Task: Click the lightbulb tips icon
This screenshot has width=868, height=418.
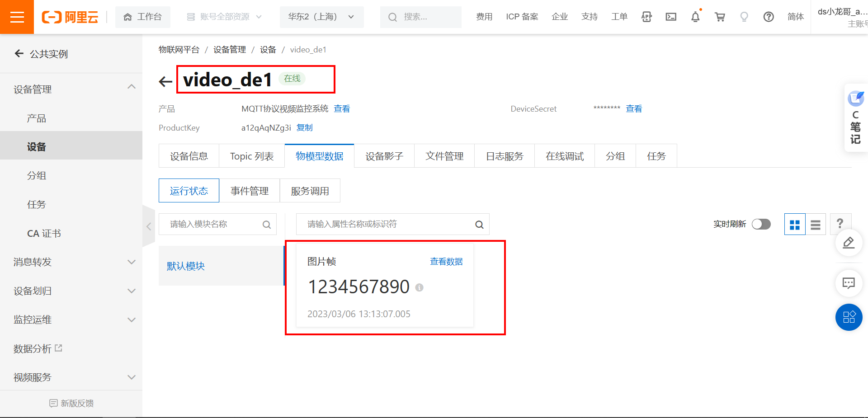Action: pyautogui.click(x=744, y=17)
